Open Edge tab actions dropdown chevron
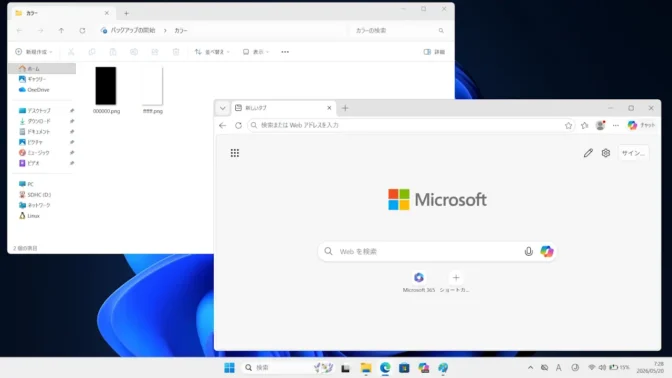This screenshot has width=672, height=378. coord(222,108)
